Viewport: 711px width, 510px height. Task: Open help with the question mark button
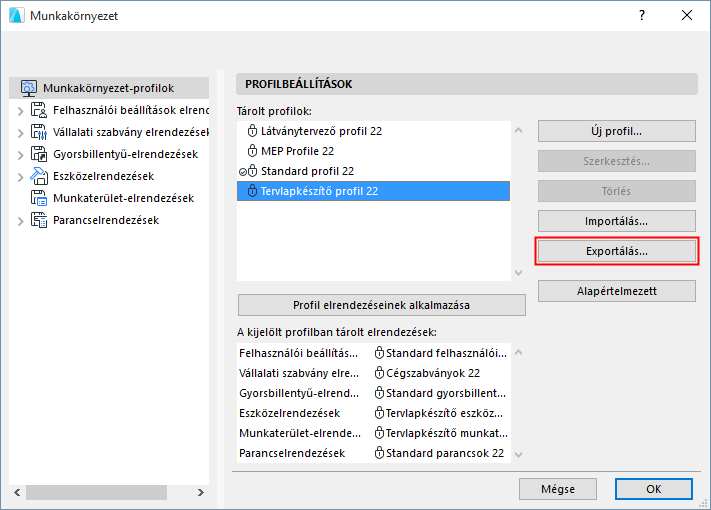[x=642, y=15]
